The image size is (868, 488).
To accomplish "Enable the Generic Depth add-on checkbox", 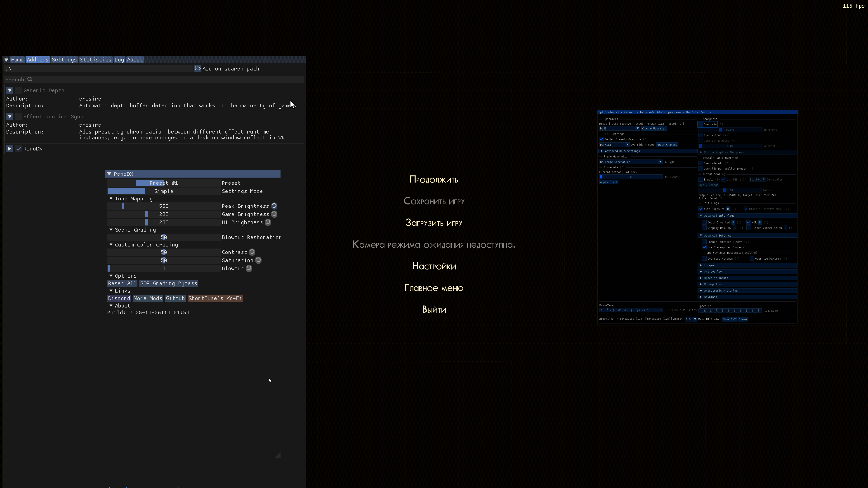I will [19, 90].
